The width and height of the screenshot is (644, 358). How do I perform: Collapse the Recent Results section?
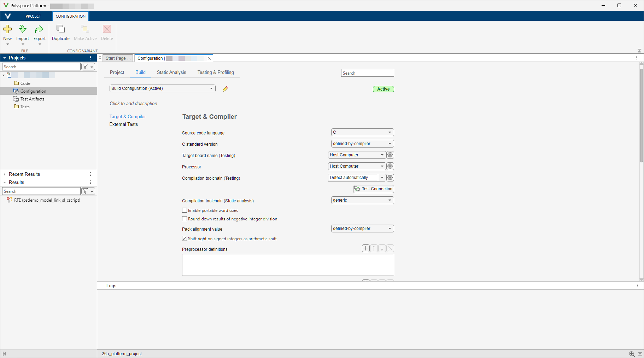pos(5,174)
